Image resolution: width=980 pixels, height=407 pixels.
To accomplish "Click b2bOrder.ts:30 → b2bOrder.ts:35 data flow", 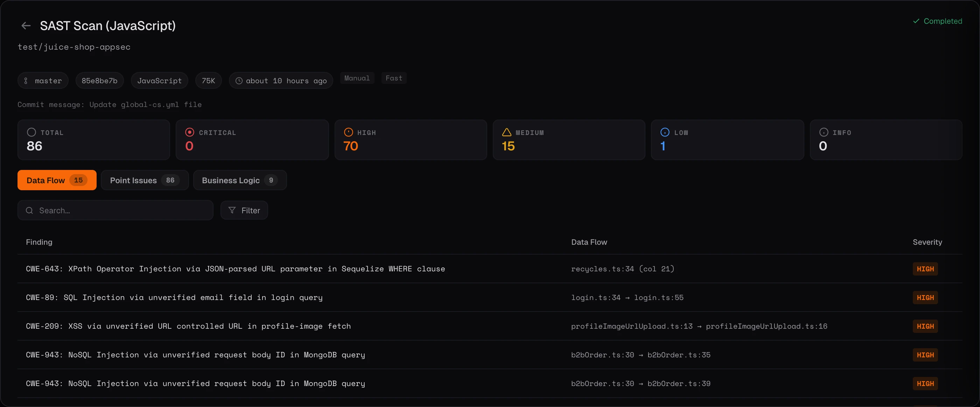I will pos(640,355).
